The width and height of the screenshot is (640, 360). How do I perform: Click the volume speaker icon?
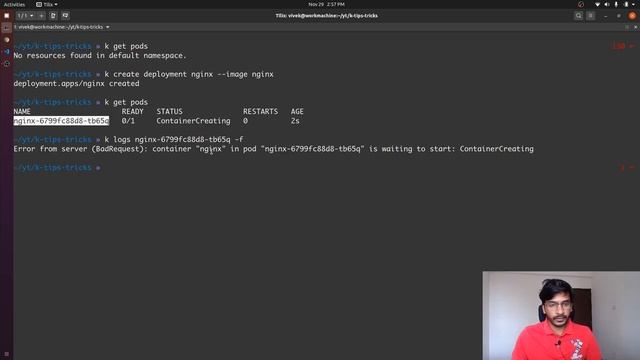coord(607,4)
